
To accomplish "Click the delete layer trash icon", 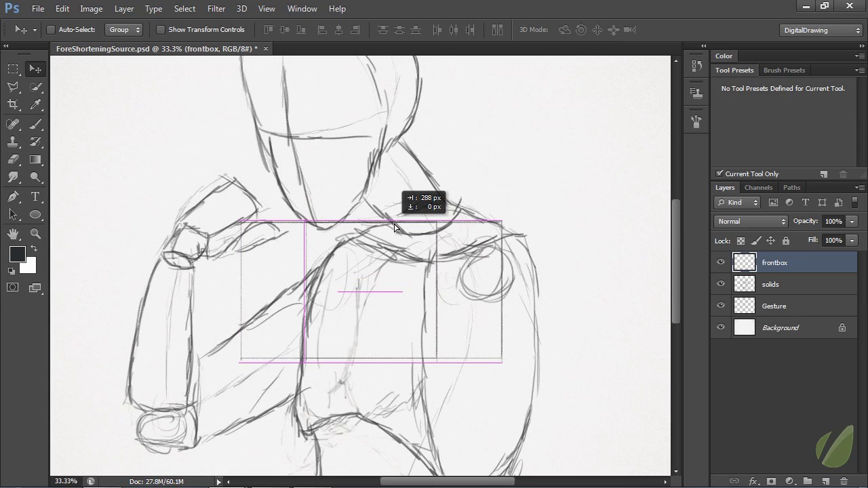I will pos(844,481).
